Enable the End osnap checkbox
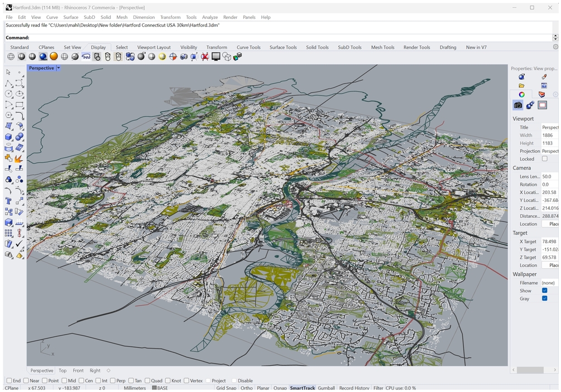Image resolution: width=561 pixels, height=392 pixels. click(9, 381)
